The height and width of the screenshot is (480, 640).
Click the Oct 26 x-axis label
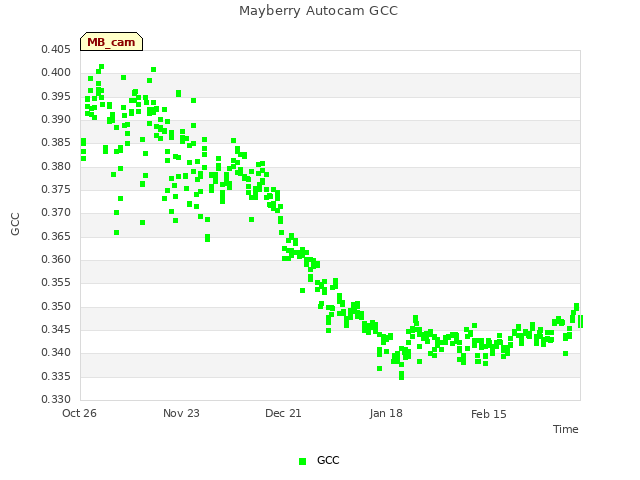79,413
